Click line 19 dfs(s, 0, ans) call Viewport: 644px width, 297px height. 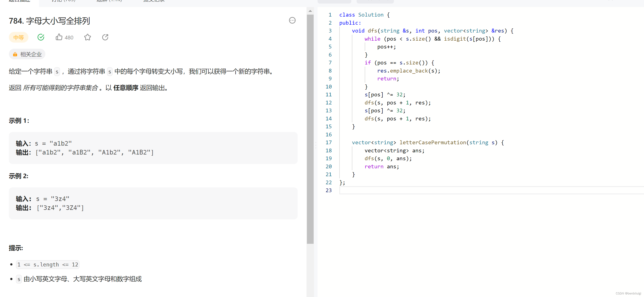[388, 159]
